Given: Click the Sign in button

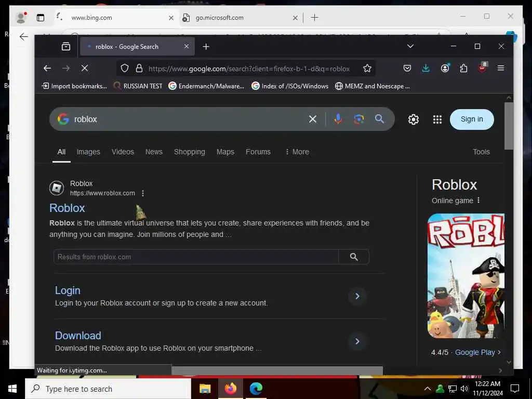Looking at the screenshot, I should (x=472, y=119).
